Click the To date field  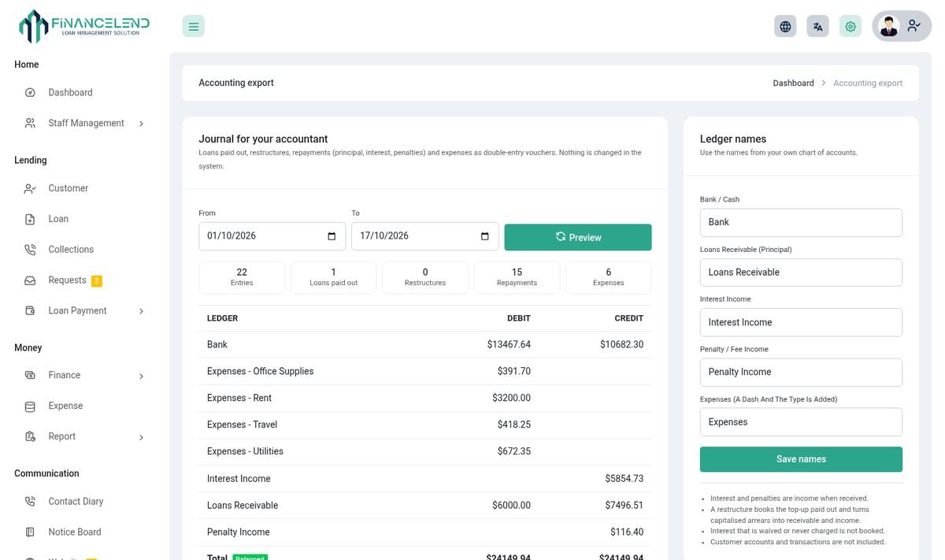point(425,236)
